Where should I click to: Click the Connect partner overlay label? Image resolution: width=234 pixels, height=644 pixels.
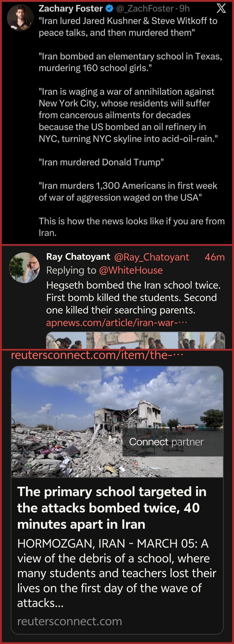tap(166, 442)
